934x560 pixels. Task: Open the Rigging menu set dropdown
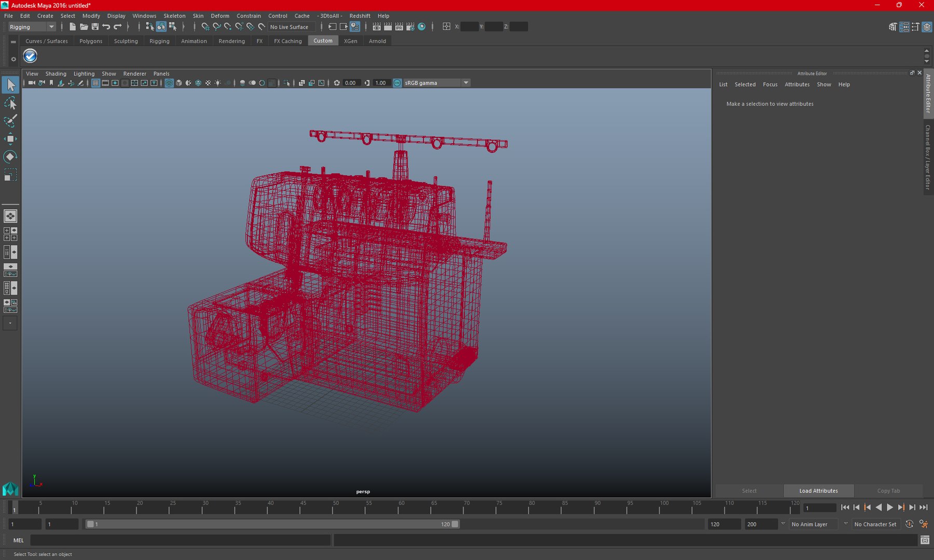coord(32,27)
